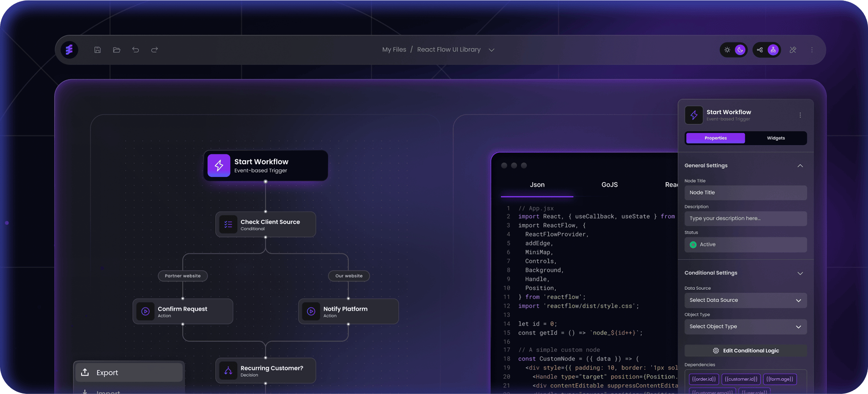Click the {{form.age}} dependency tag
The height and width of the screenshot is (394, 868).
[x=780, y=379]
